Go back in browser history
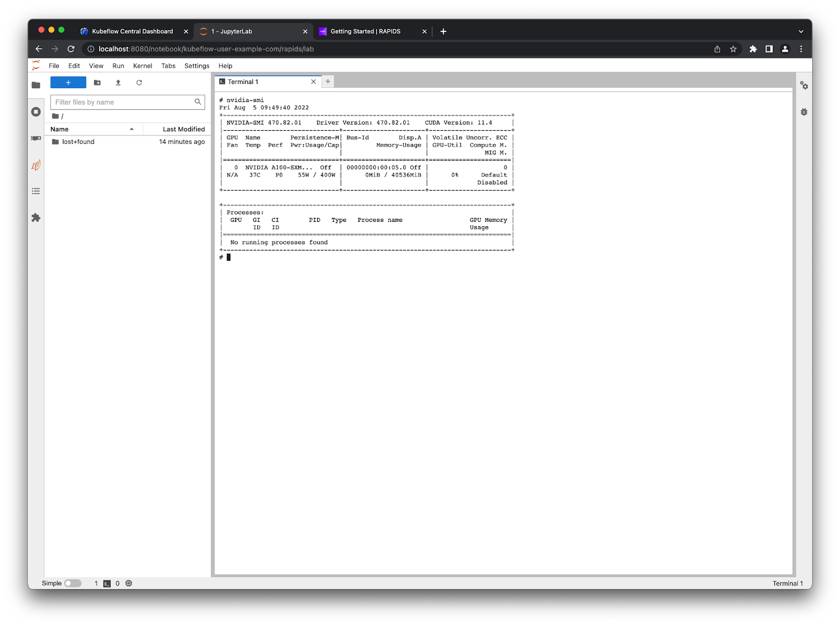The width and height of the screenshot is (840, 626). click(x=39, y=49)
